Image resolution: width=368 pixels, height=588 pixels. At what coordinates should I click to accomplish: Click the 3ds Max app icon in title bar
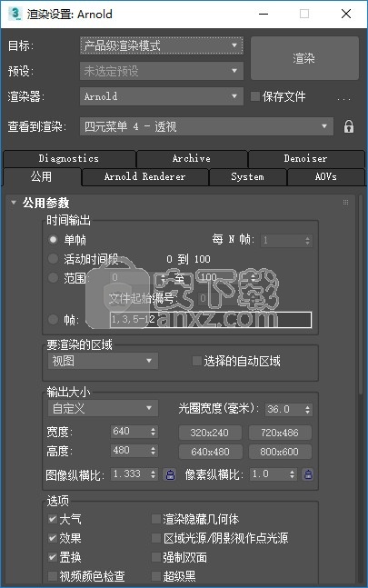tap(15, 14)
